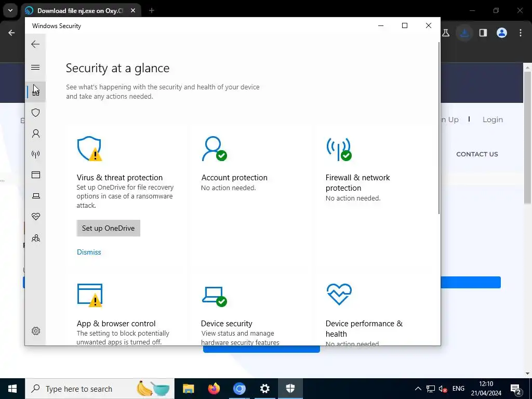
Task: Open the hamburger navigation menu
Action: point(35,67)
